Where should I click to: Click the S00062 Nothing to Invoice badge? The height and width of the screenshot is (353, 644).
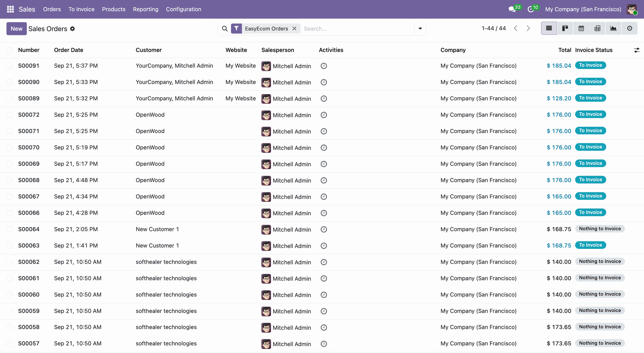(600, 261)
